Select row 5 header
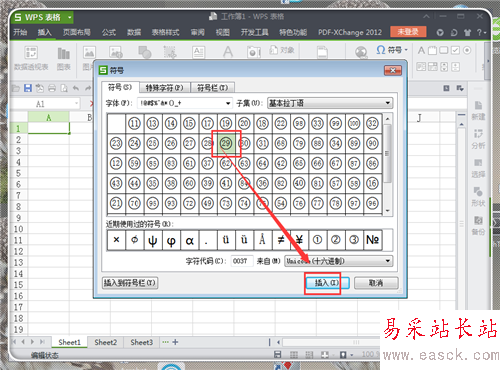 pyautogui.click(x=18, y=173)
